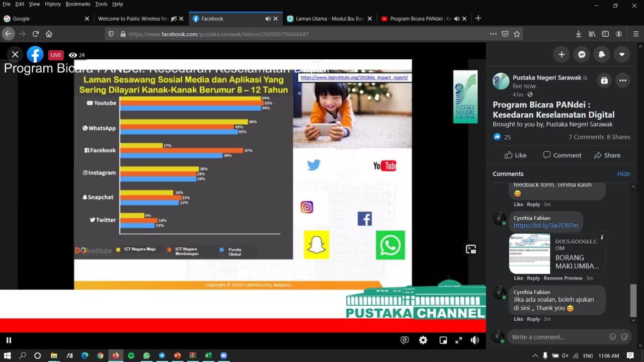Open page actions three-dot menu in URL bar

(x=493, y=34)
